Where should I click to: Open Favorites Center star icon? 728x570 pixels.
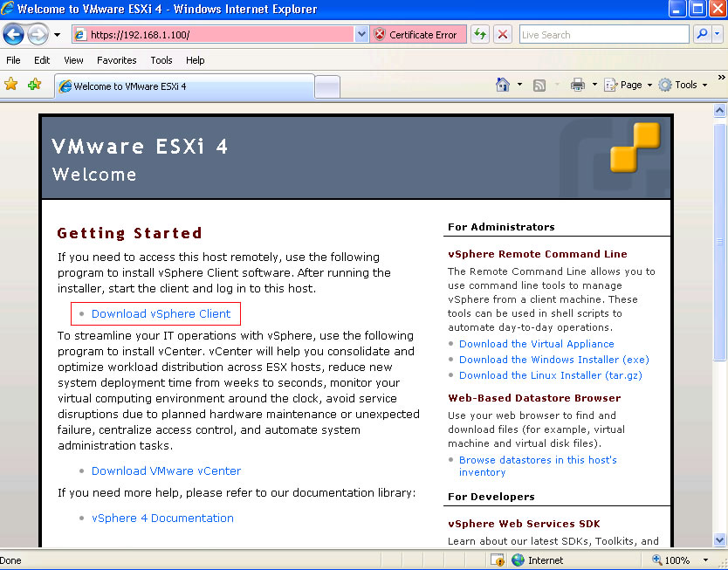point(10,85)
